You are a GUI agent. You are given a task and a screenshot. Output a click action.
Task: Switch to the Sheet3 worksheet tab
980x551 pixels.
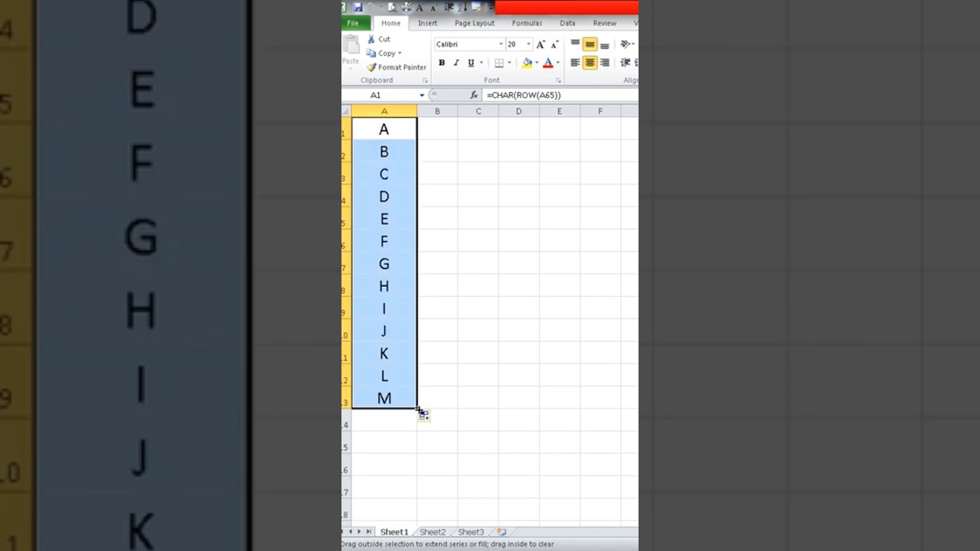[471, 532]
